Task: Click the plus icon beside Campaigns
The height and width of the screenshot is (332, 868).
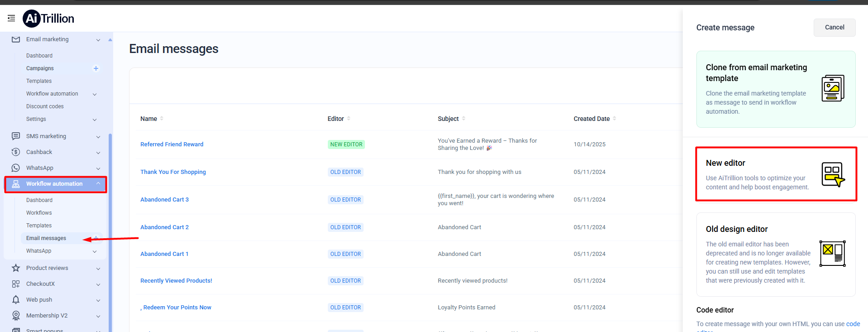Action: (96, 68)
